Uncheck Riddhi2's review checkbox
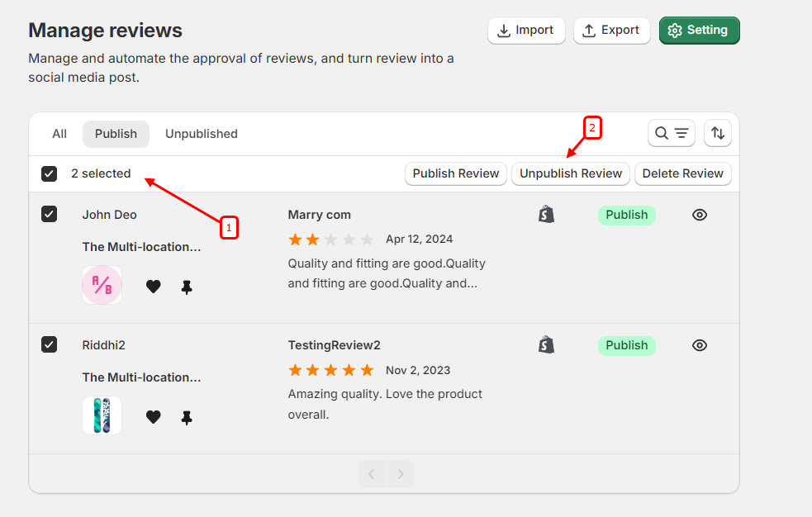812x517 pixels. tap(50, 345)
